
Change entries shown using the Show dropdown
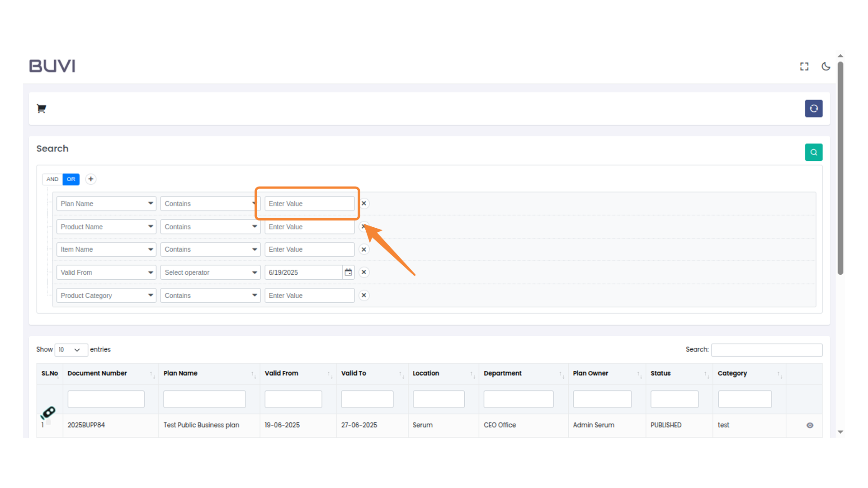pyautogui.click(x=71, y=350)
